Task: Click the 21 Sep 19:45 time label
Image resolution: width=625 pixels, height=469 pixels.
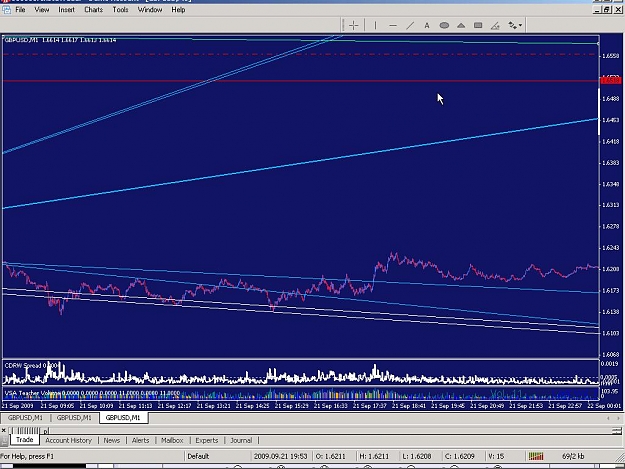Action: click(448, 406)
